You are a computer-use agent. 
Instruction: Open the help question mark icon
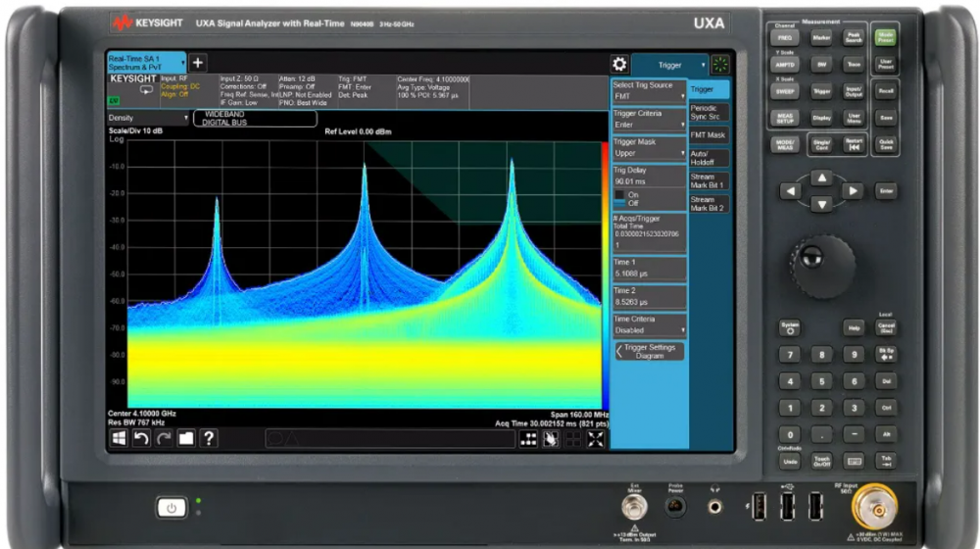click(209, 438)
